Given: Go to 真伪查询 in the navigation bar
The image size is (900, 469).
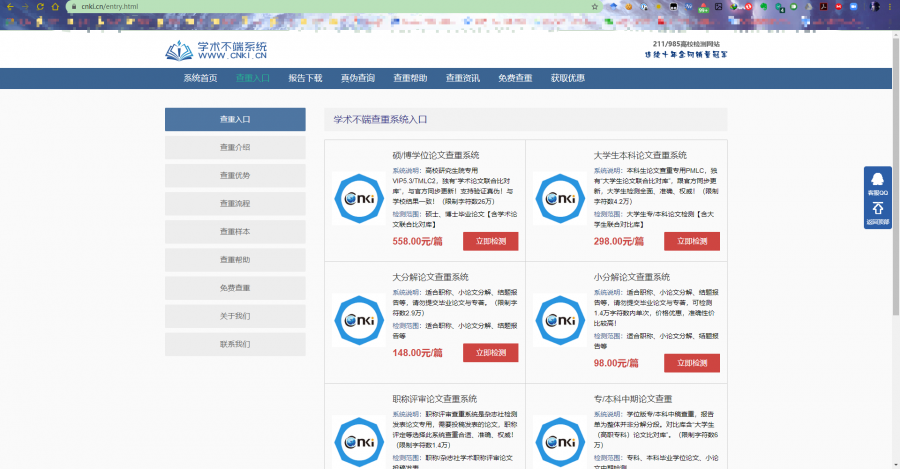Looking at the screenshot, I should point(357,78).
